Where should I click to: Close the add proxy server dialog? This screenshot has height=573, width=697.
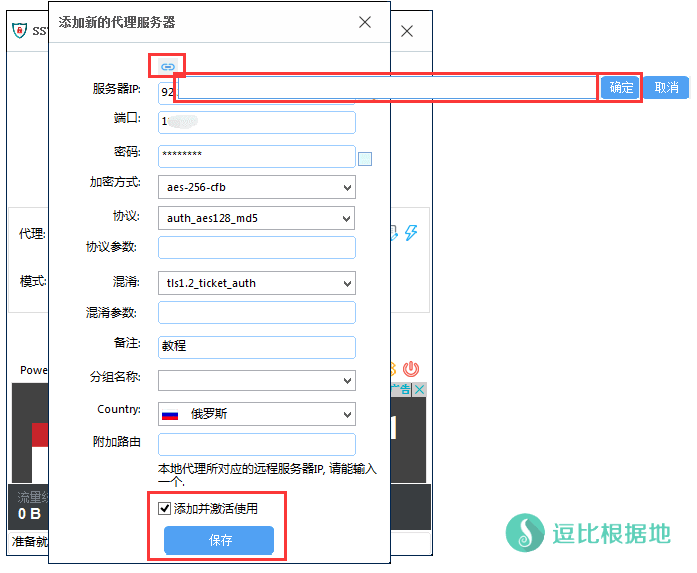tap(365, 22)
